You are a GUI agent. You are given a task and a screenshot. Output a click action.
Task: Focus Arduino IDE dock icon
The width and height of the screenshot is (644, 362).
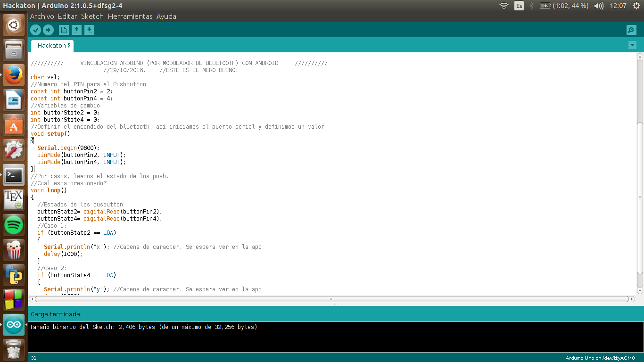[x=14, y=325]
